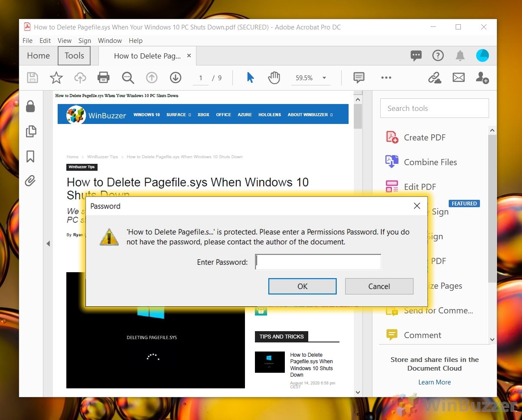522x420 pixels.
Task: Click the tools pane scroll down arrow
Action: [x=492, y=339]
